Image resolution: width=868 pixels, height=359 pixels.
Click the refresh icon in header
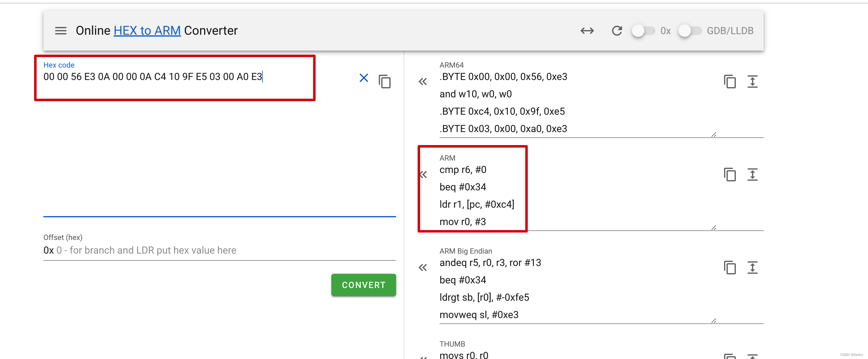coord(617,31)
